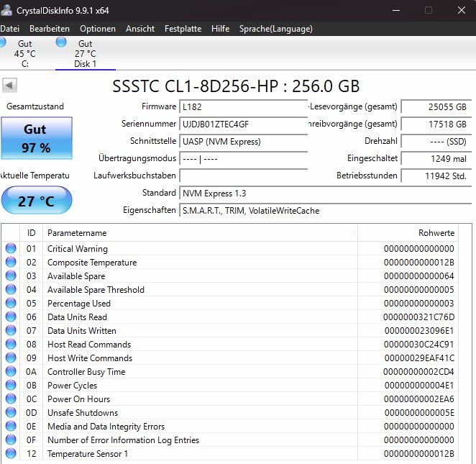476x464 pixels.
Task: Click the Rohwerte column header
Action: tap(408, 233)
